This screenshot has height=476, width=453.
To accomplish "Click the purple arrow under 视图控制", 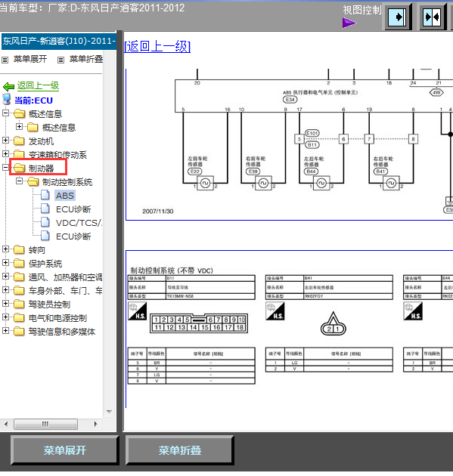I will click(x=349, y=23).
